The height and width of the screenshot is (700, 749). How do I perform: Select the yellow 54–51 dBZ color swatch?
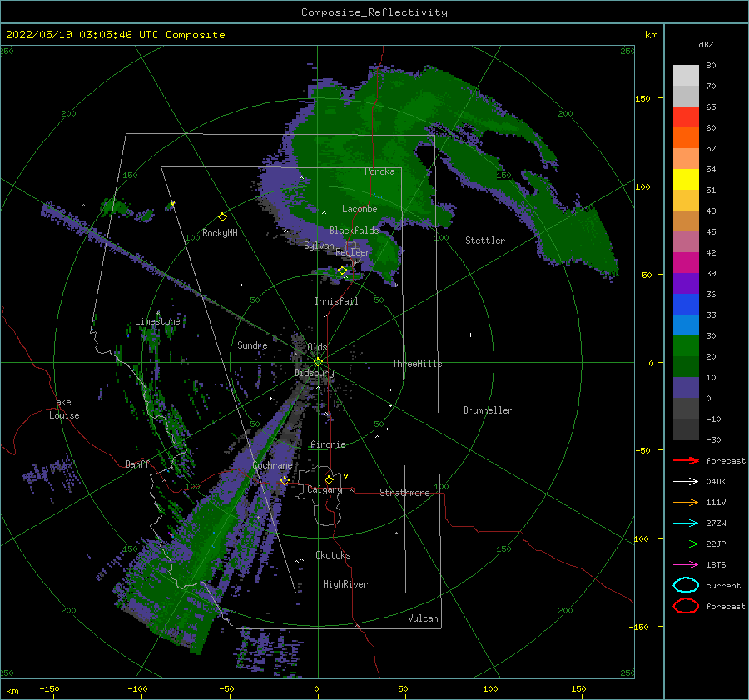686,180
